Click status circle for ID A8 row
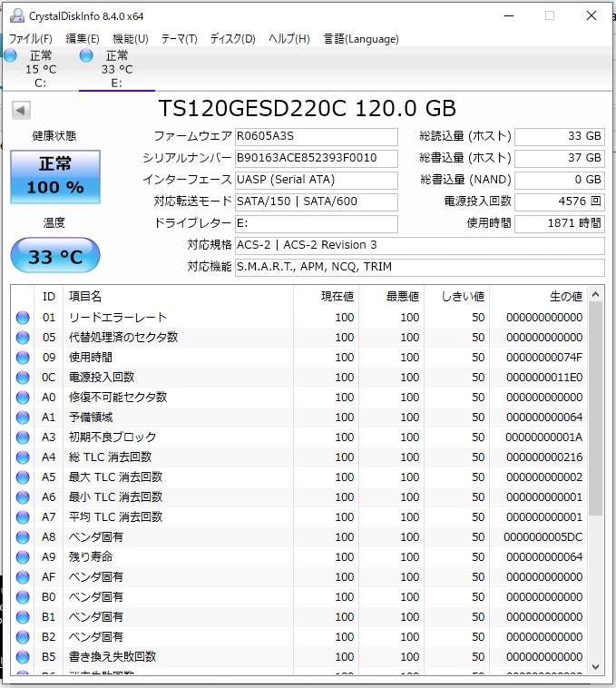 23,537
